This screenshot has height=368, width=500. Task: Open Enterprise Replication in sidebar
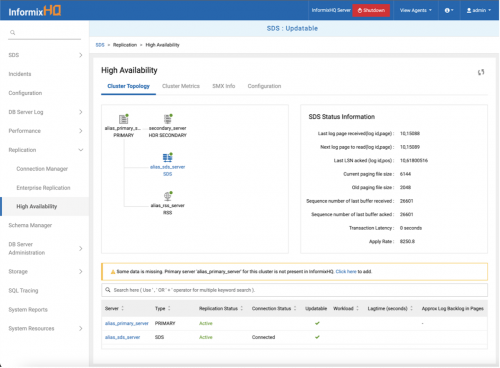click(x=43, y=188)
